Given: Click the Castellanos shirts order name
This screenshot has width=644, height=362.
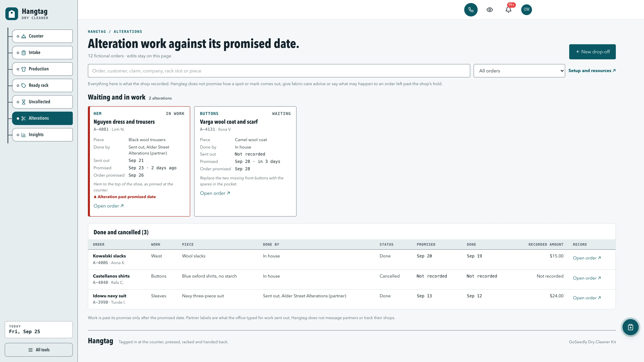Looking at the screenshot, I should (x=111, y=276).
